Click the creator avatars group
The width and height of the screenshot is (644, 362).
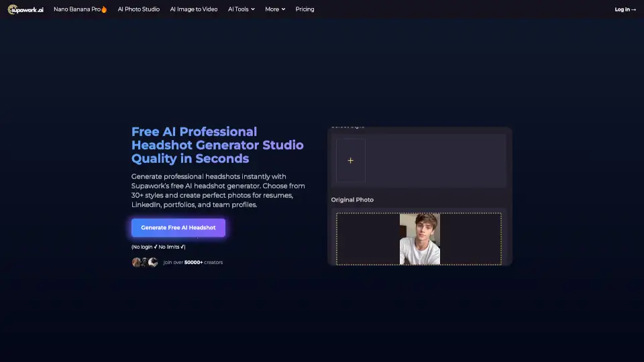(145, 262)
